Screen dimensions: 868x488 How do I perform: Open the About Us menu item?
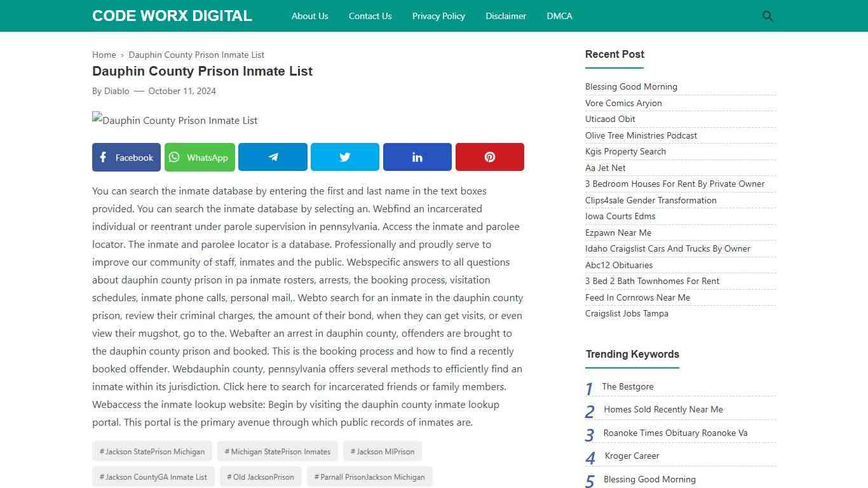click(x=309, y=16)
